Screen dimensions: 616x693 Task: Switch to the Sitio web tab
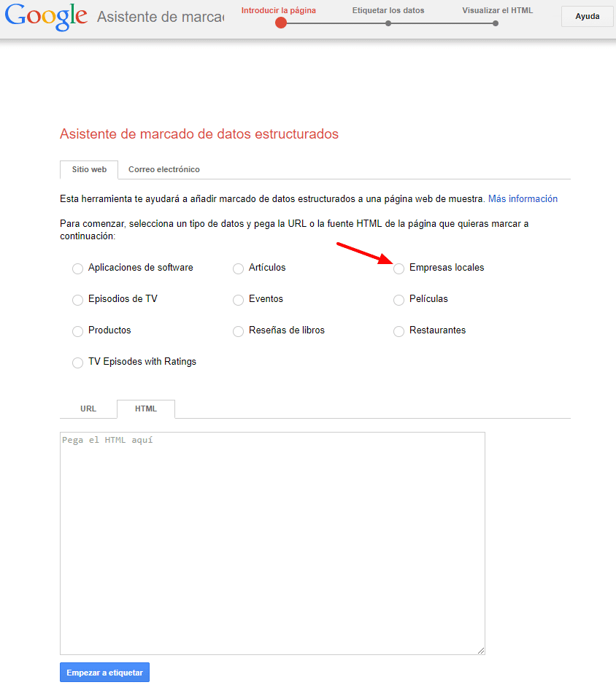tap(89, 170)
